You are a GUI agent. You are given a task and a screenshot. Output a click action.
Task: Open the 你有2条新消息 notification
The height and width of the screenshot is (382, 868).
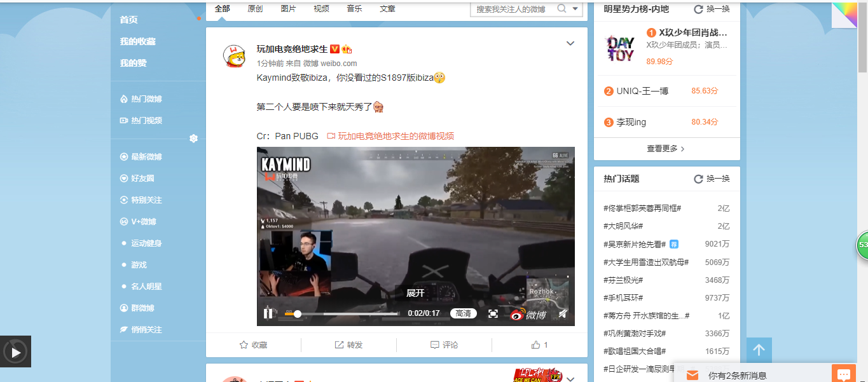point(738,376)
